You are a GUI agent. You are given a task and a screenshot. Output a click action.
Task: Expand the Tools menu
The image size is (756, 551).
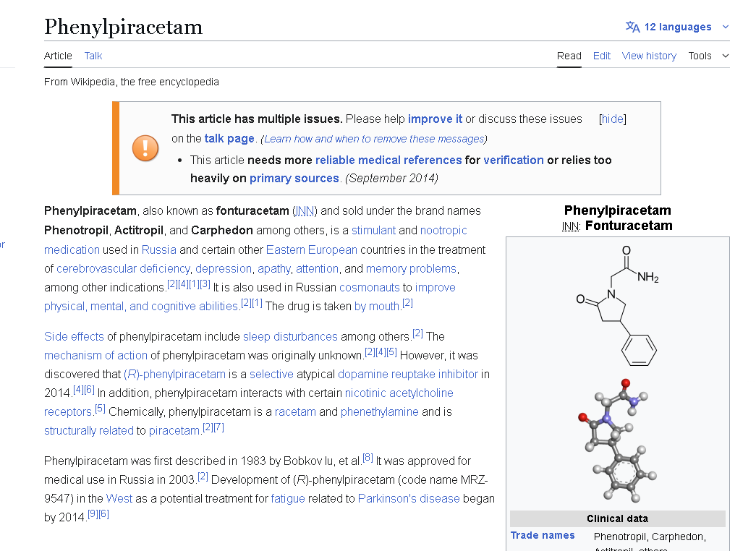coord(708,56)
